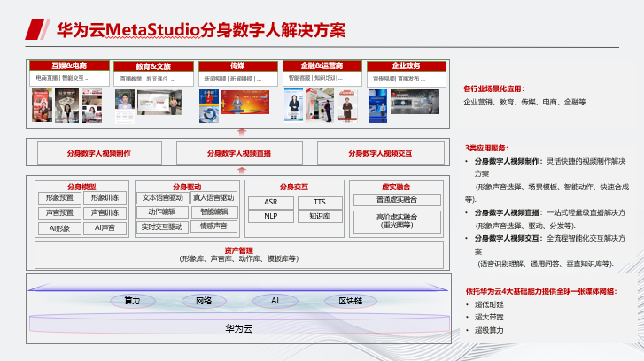644x361 pixels.
Task: Open the exhibition booth thumbnail under 金融&运营商
Action: pyautogui.click(x=321, y=105)
